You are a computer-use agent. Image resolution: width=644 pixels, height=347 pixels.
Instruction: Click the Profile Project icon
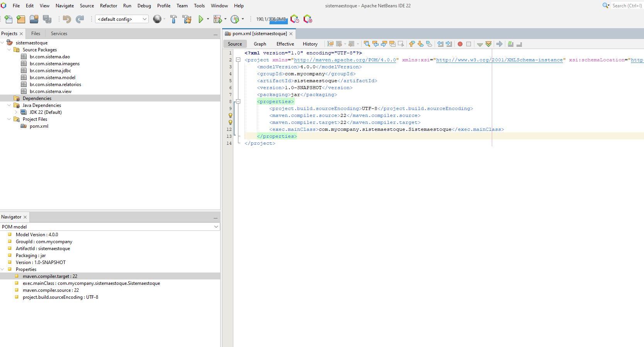pyautogui.click(x=234, y=19)
